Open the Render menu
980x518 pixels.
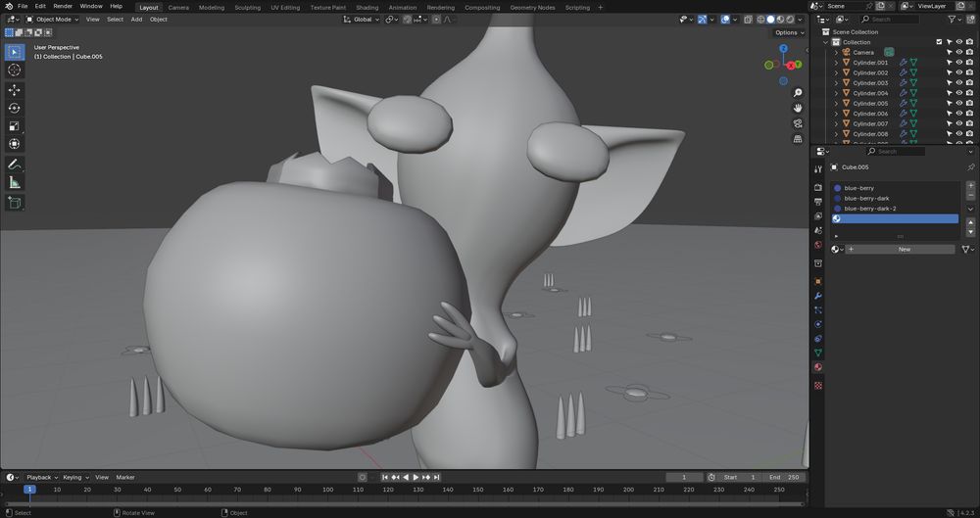(x=63, y=6)
